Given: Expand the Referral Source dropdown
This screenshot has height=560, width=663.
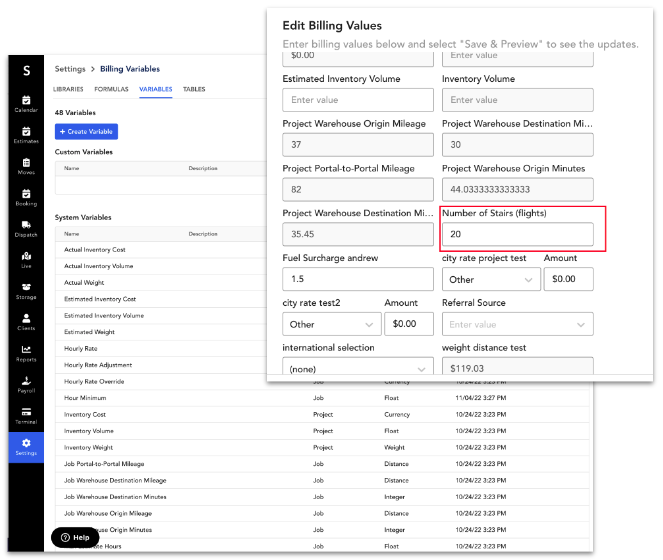Looking at the screenshot, I should point(517,324).
